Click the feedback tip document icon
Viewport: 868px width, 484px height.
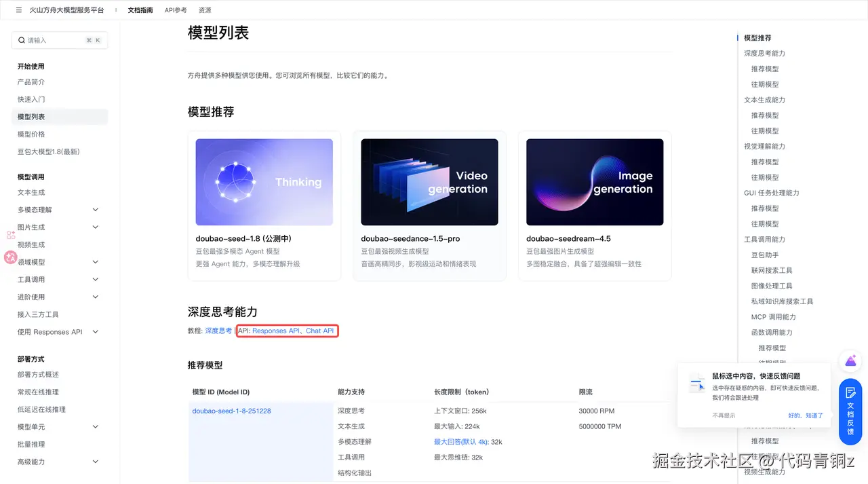(x=696, y=383)
